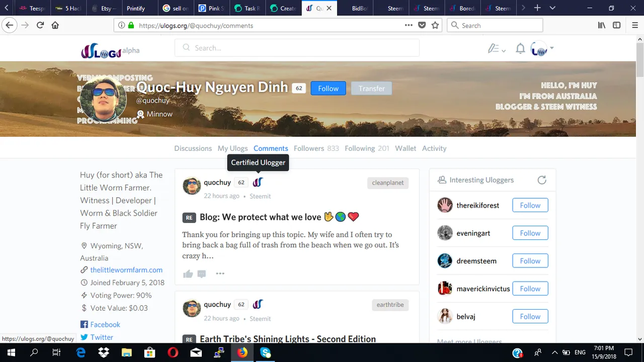Follow Quoc-Huy Nguyen Dinh with the blue button
This screenshot has width=644, height=362.
point(328,88)
